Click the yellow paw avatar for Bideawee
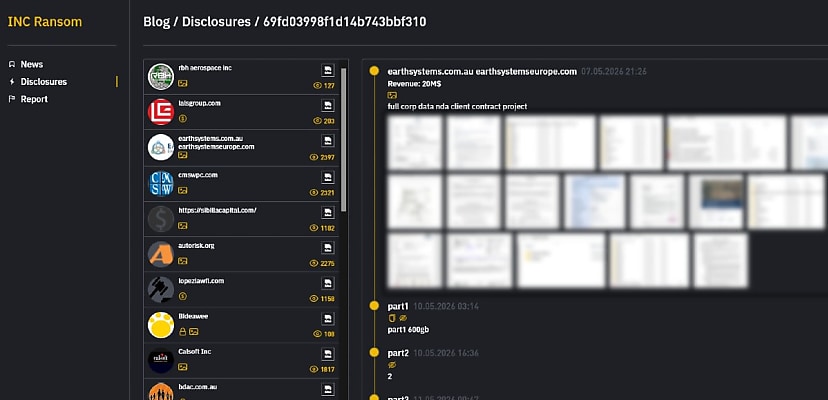Viewport: 828px width, 400px height. [161, 325]
